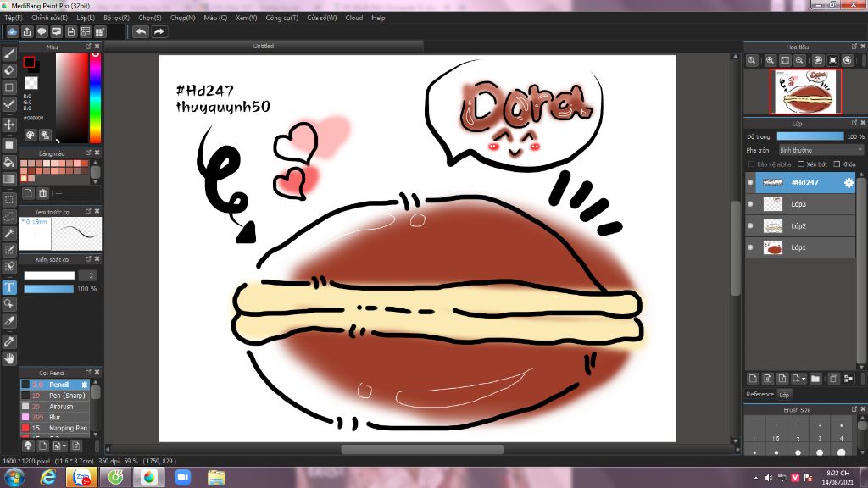Open Zoom from the taskbar
This screenshot has width=868, height=488.
coord(182,477)
